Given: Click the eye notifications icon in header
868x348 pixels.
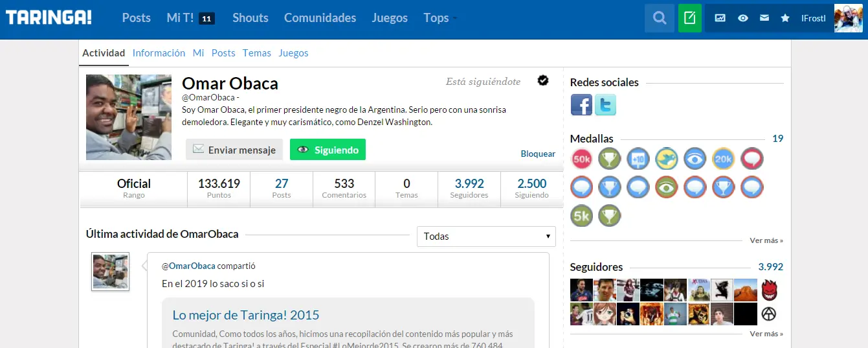Looking at the screenshot, I should tap(743, 18).
